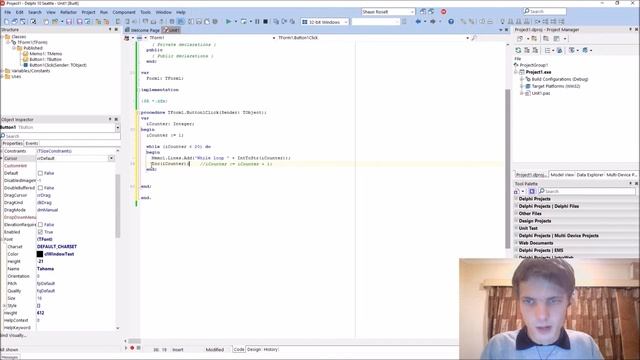Toggle the Default property checkbox

[40, 173]
